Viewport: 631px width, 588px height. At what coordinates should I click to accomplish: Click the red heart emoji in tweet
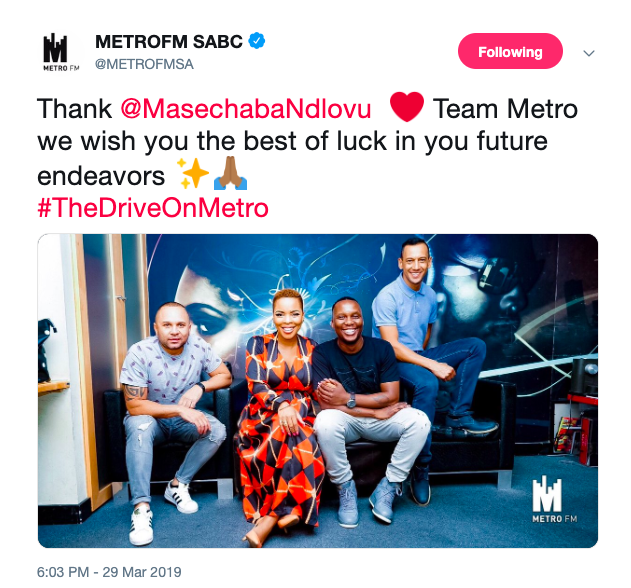tap(406, 107)
